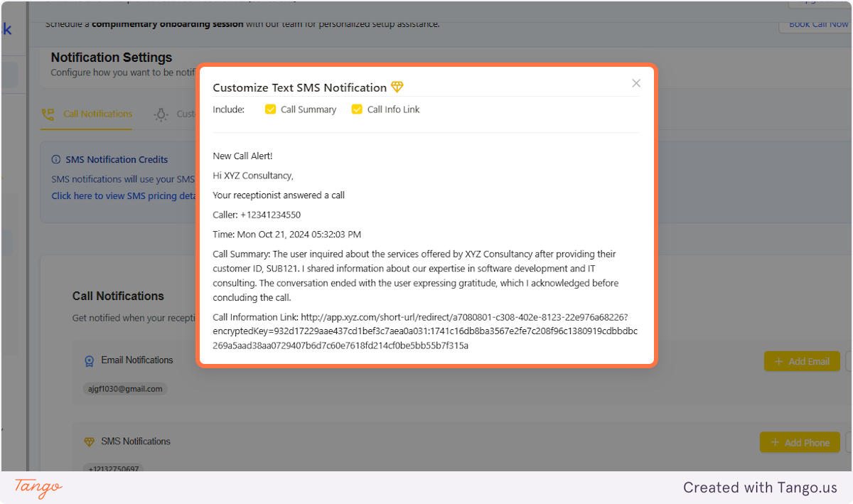The width and height of the screenshot is (853, 504).
Task: Click the SMS Notification Credits heading
Action: click(117, 159)
